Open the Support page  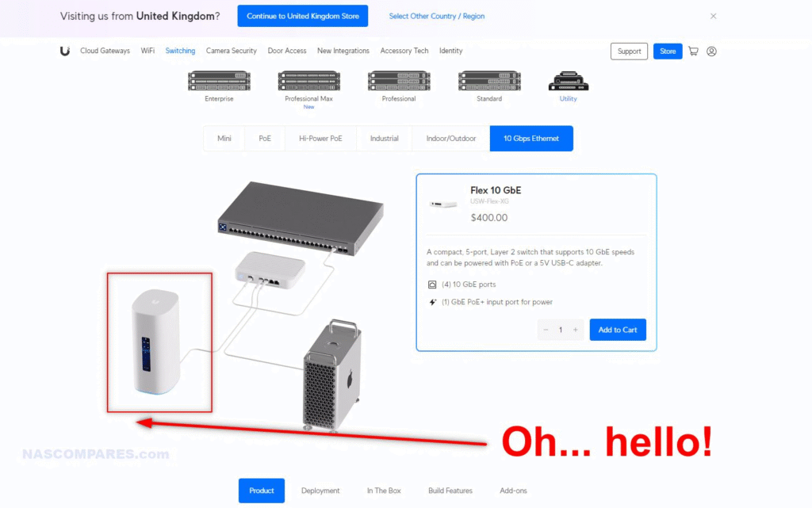click(629, 52)
